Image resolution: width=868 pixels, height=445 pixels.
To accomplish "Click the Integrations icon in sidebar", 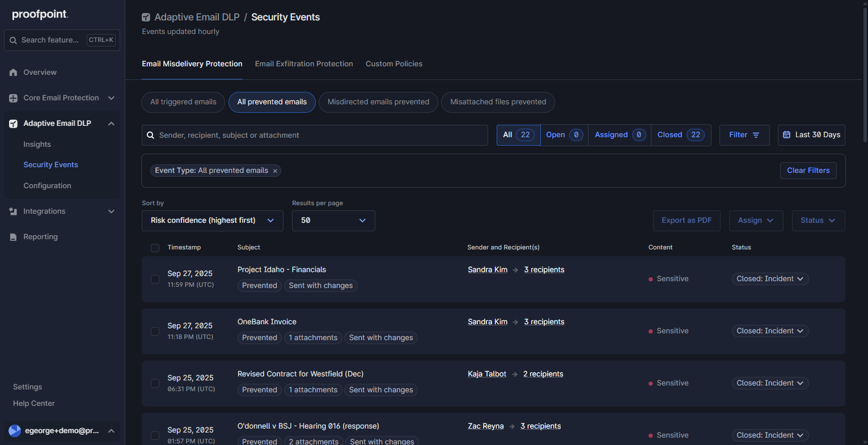I will [x=14, y=211].
